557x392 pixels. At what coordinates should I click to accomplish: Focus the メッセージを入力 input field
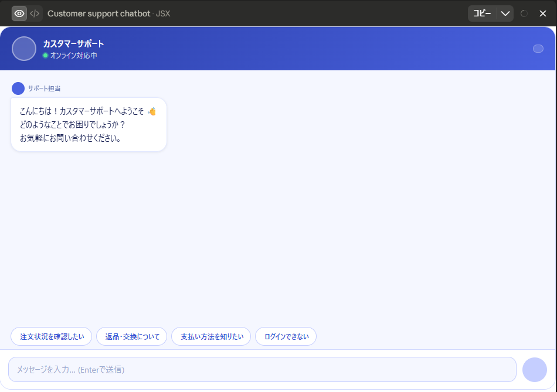pyautogui.click(x=262, y=370)
